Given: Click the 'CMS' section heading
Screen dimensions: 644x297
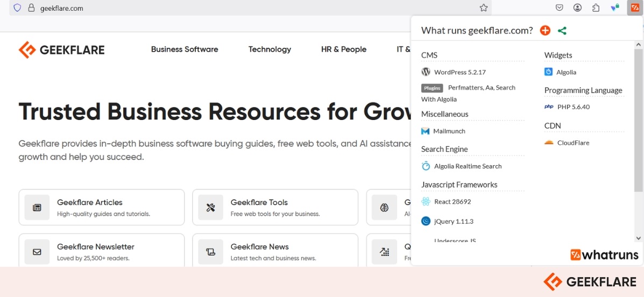Looking at the screenshot, I should click(x=429, y=55).
